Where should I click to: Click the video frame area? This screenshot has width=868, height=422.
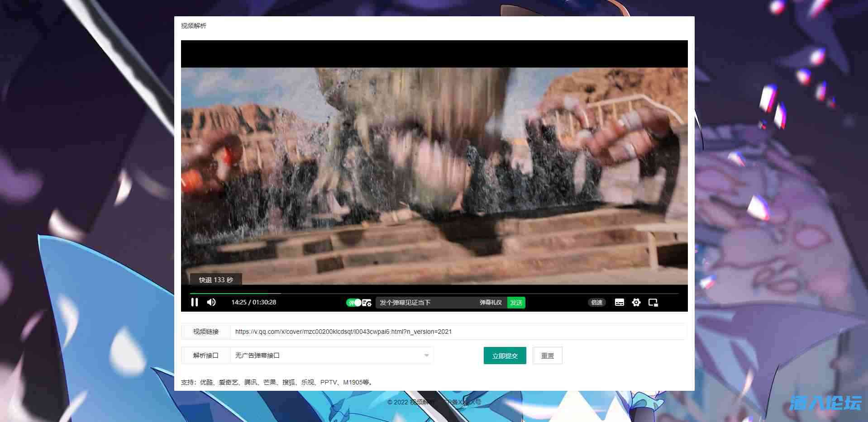(x=434, y=176)
